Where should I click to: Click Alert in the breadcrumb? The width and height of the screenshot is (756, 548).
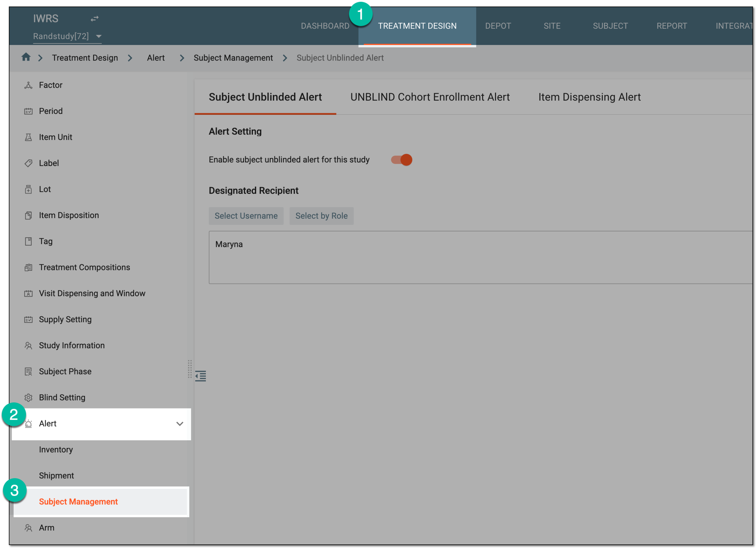point(156,58)
